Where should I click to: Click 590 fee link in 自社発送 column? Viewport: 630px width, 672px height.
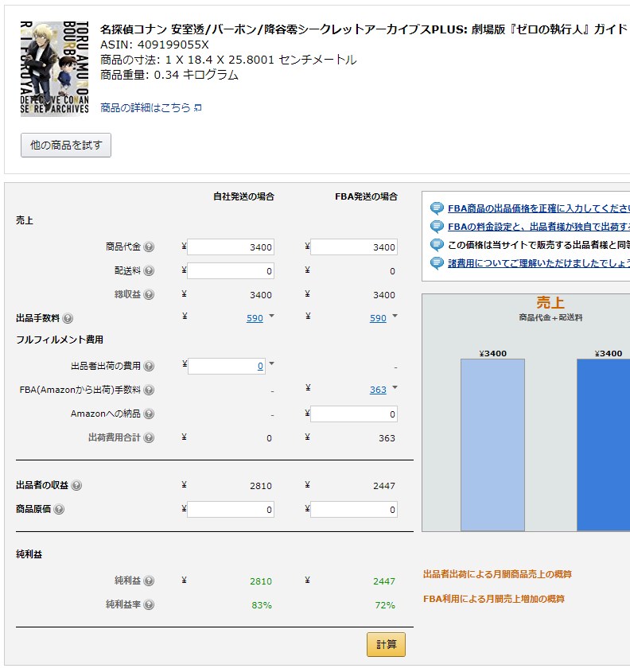tap(255, 318)
